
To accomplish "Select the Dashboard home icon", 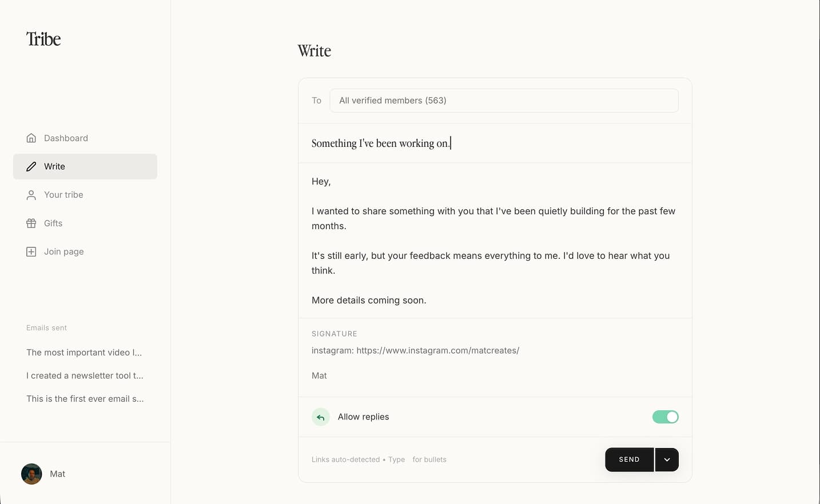I will (x=31, y=138).
